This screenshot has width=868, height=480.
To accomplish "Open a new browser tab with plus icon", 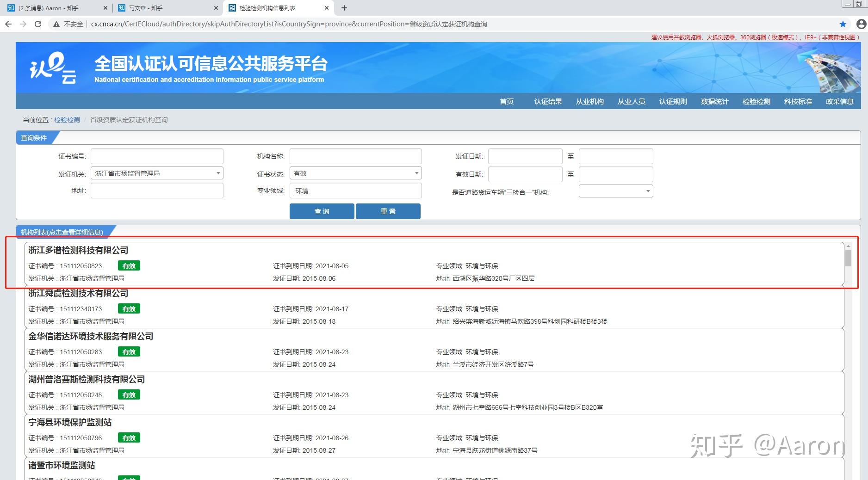I will pyautogui.click(x=344, y=8).
